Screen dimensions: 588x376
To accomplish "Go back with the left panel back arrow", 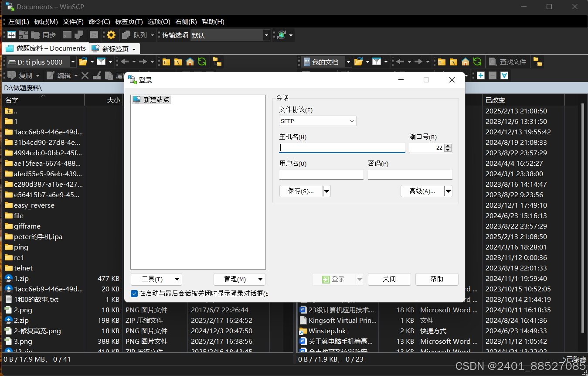I will coord(125,62).
